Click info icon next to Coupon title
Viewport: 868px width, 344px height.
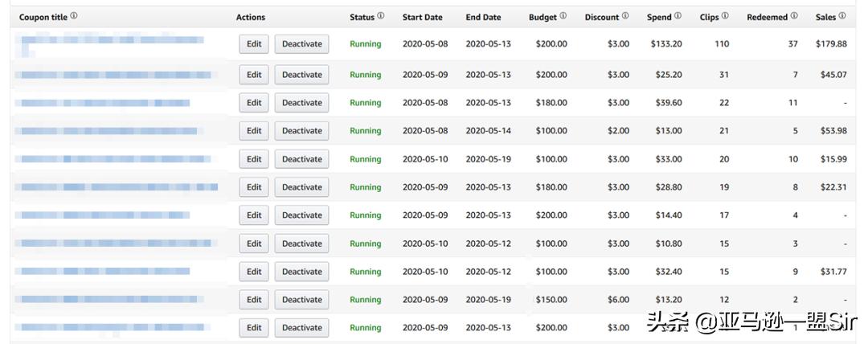(75, 16)
